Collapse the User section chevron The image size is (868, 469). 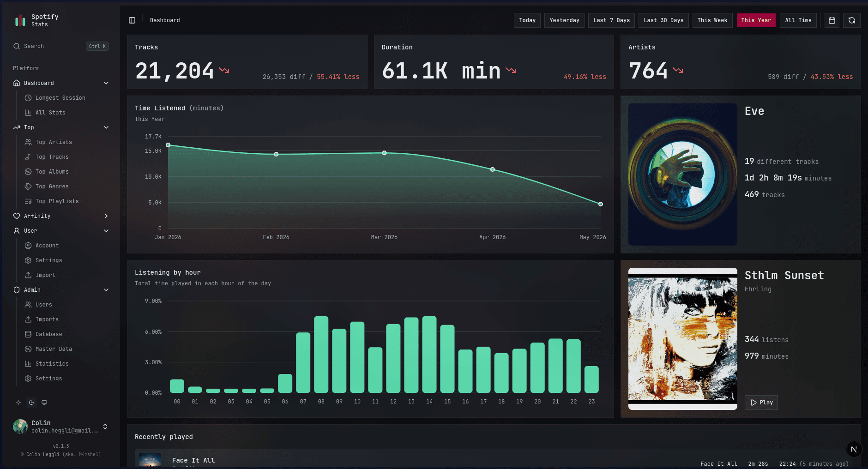click(x=106, y=231)
